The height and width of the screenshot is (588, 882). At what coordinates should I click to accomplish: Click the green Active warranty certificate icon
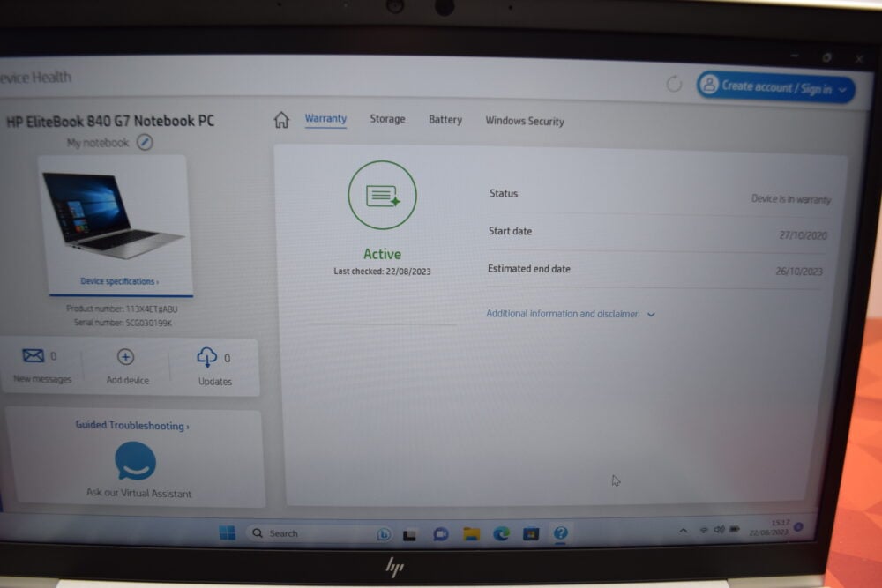coord(383,195)
